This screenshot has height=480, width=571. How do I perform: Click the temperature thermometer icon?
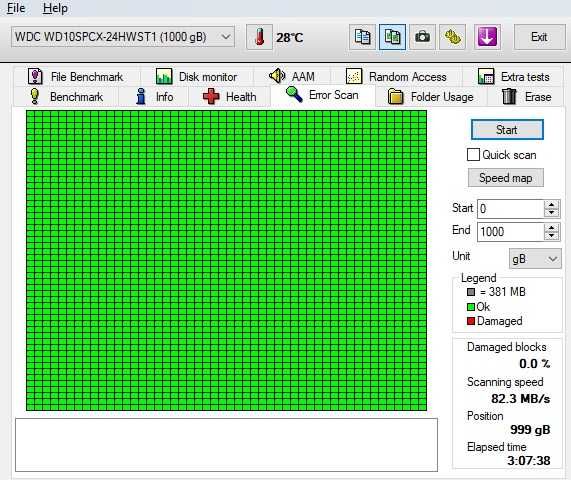coord(259,37)
